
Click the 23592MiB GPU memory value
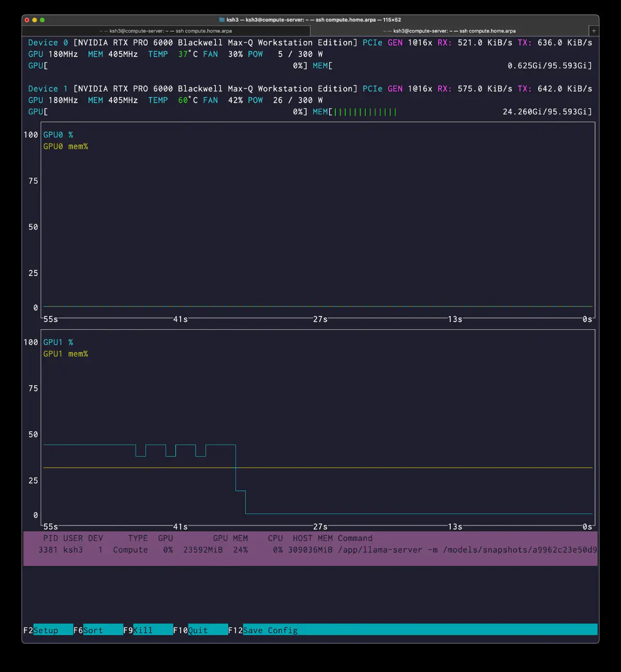click(x=203, y=550)
